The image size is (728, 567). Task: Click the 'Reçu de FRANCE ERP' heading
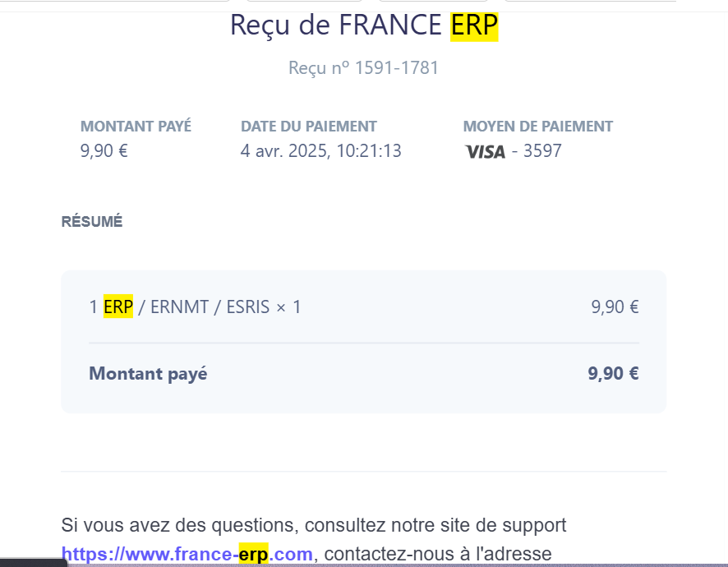pyautogui.click(x=364, y=25)
